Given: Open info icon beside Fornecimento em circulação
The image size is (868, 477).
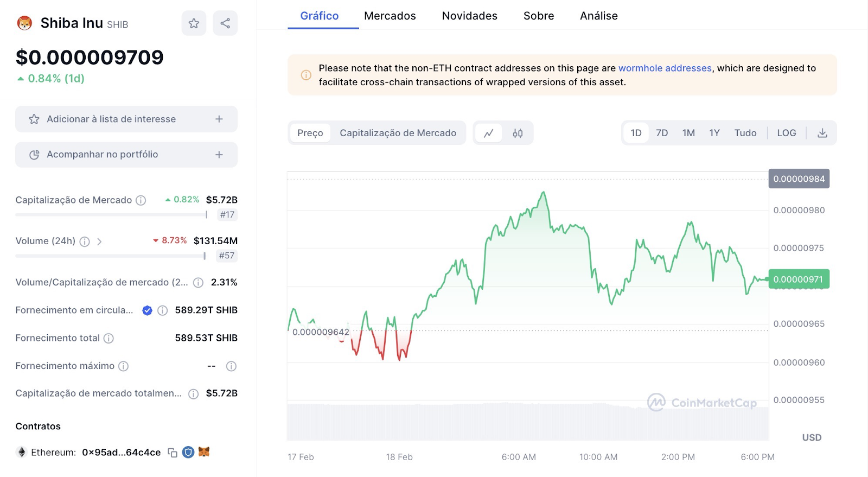Looking at the screenshot, I should tap(162, 310).
